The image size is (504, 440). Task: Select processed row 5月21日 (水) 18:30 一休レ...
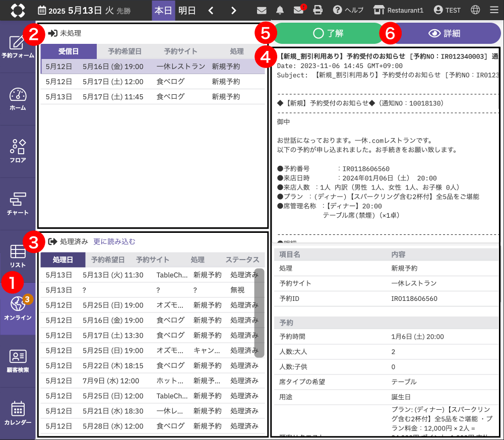[153, 411]
